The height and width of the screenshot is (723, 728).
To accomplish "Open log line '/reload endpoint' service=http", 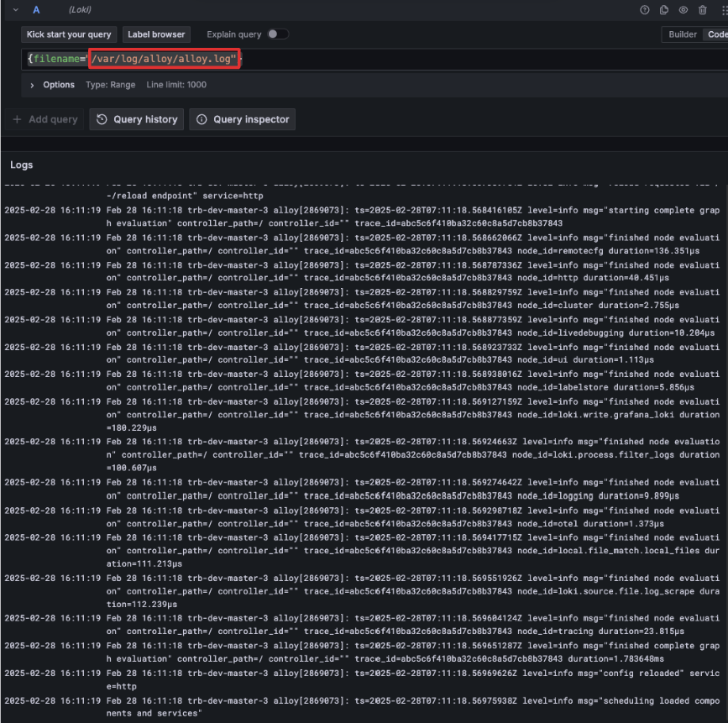I will [362, 191].
